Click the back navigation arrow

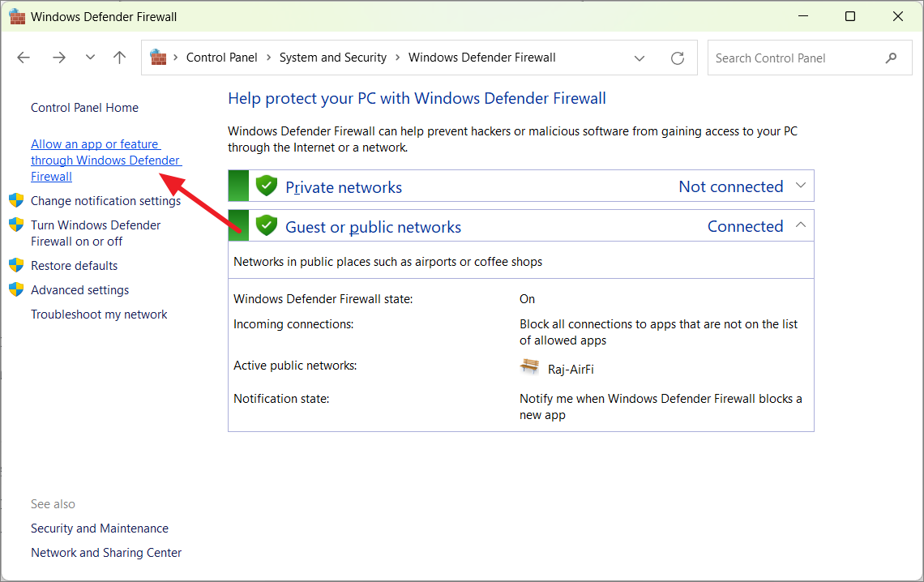23,57
